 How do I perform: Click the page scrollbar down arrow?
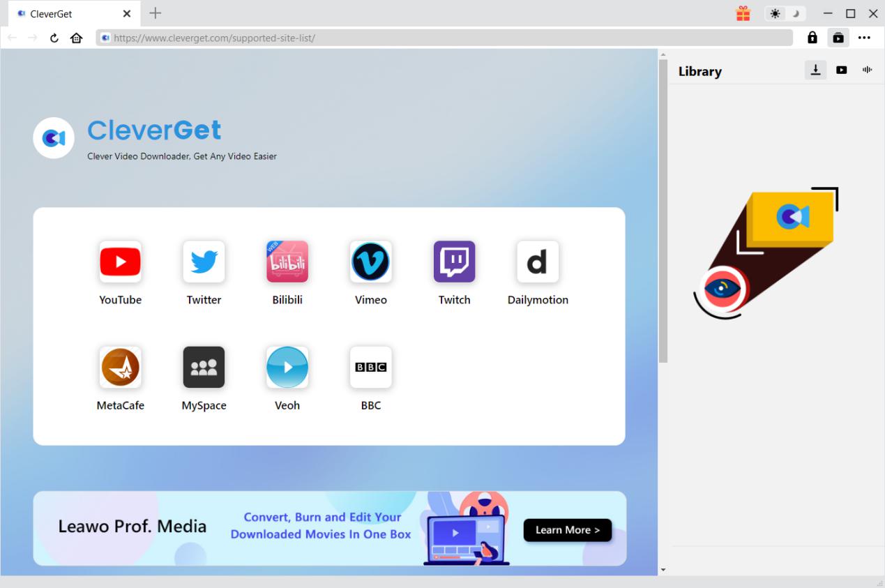point(663,568)
